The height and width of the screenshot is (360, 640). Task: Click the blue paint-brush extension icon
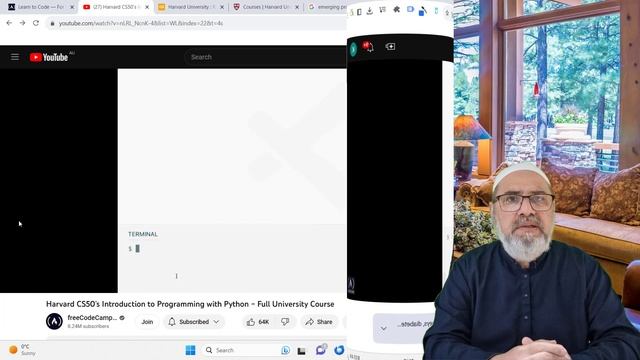pyautogui.click(x=423, y=11)
